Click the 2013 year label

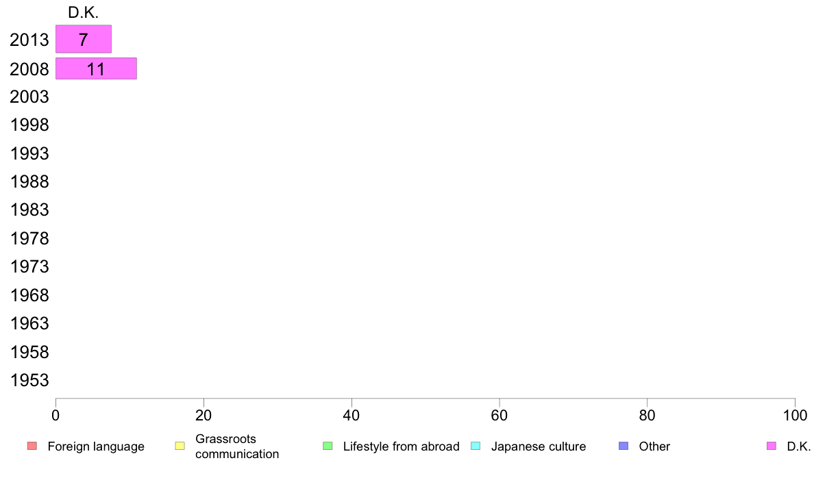click(29, 40)
